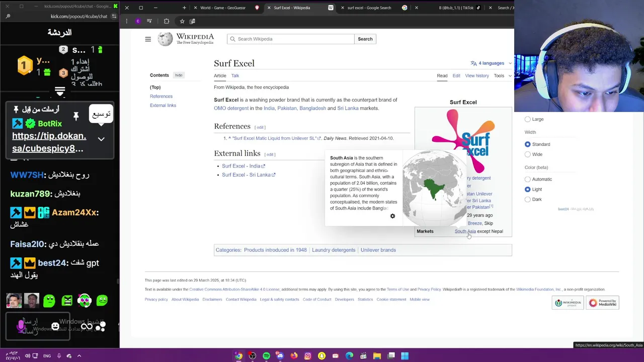This screenshot has width=644, height=362.
Task: Open Chrome from the taskbar
Action: pos(238,355)
